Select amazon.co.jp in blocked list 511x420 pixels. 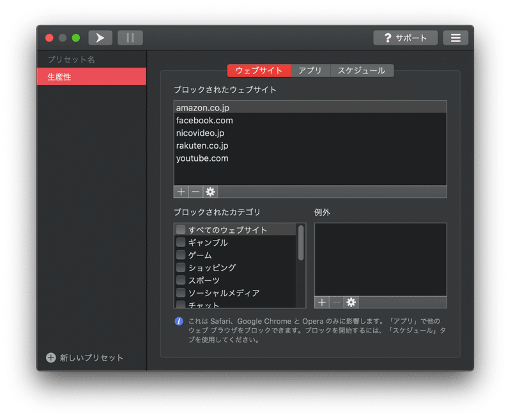click(x=310, y=107)
